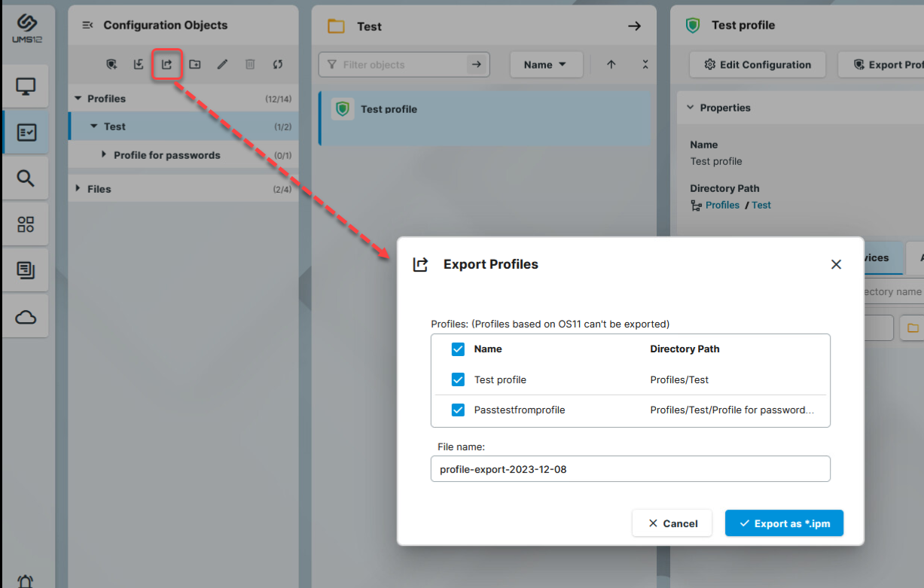Uncheck the Passtestfromprofile entry
This screenshot has width=924, height=588.
(458, 410)
